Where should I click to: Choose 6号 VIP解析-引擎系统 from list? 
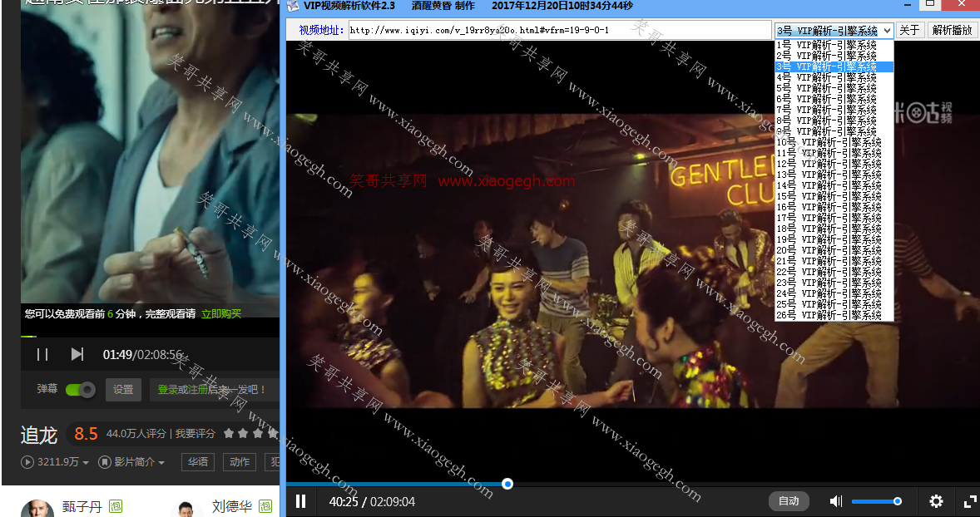[x=834, y=99]
